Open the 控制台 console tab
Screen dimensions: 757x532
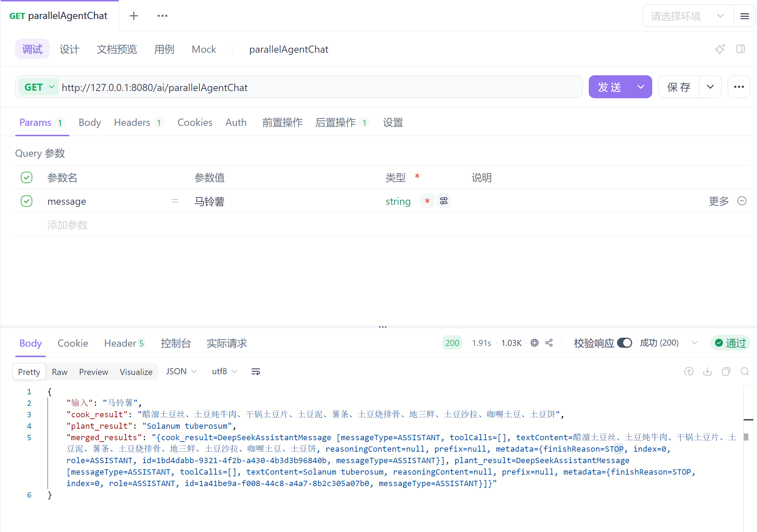(x=176, y=343)
